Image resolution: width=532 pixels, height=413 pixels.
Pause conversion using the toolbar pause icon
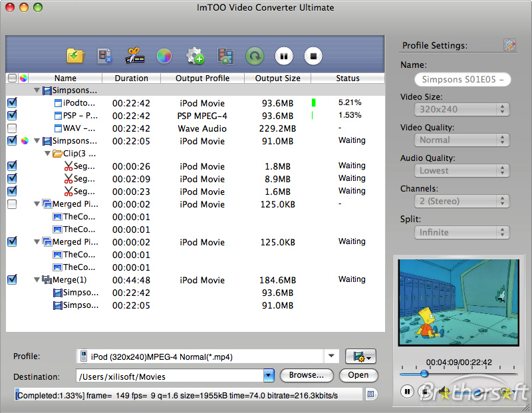(284, 56)
